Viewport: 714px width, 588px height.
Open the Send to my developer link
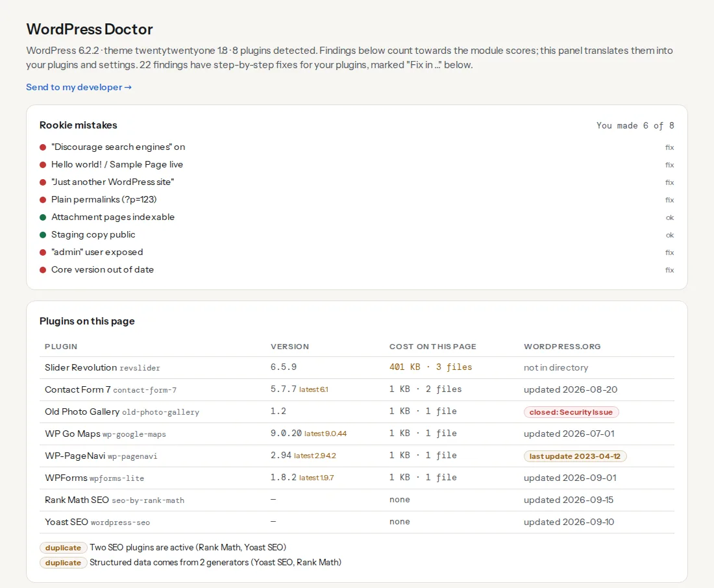[79, 87]
